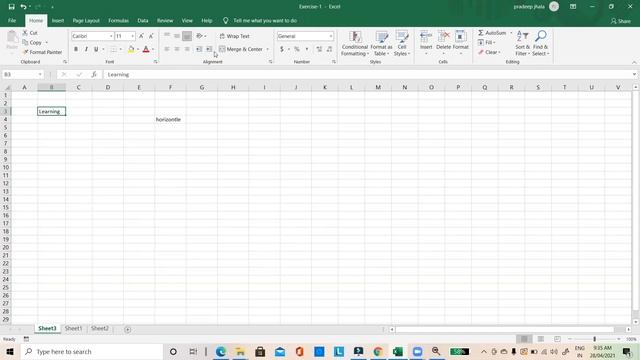Click the Decrease Font Size button
The image size is (640, 360).
[151, 36]
